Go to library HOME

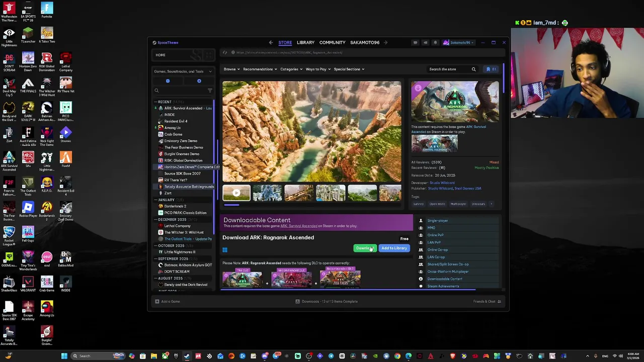(x=160, y=55)
